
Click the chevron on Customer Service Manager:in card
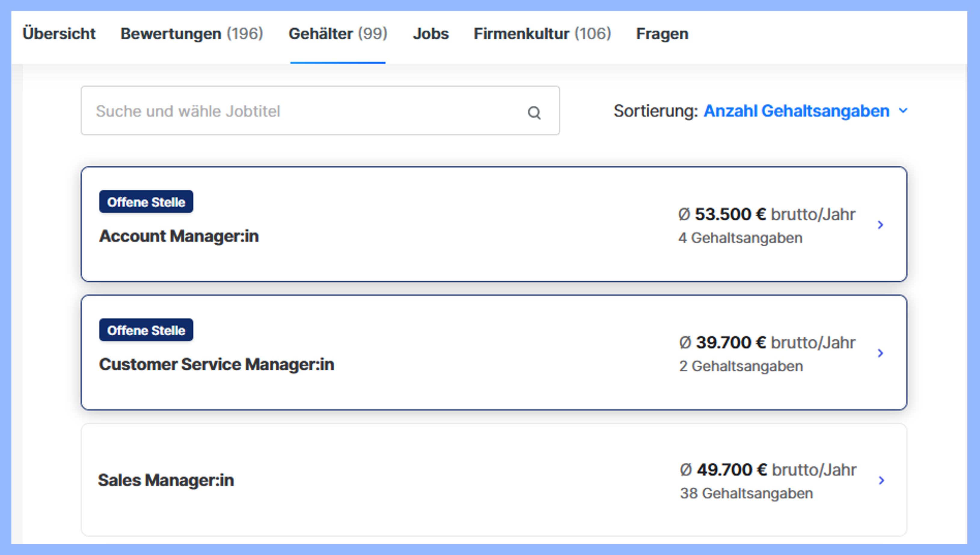pos(881,353)
